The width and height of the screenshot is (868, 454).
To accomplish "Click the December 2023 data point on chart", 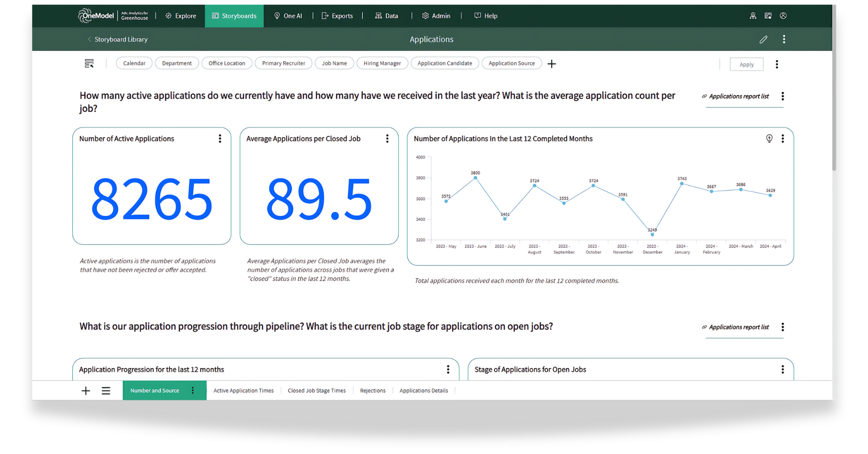I will click(652, 234).
